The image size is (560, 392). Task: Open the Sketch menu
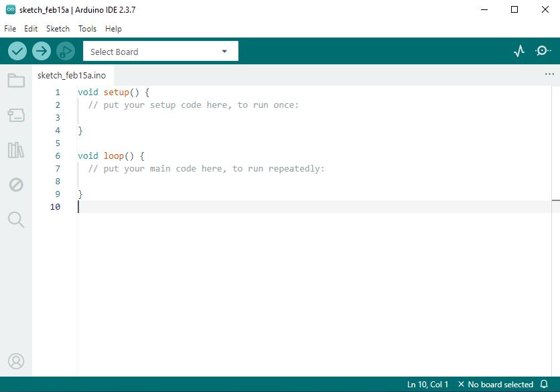(58, 28)
